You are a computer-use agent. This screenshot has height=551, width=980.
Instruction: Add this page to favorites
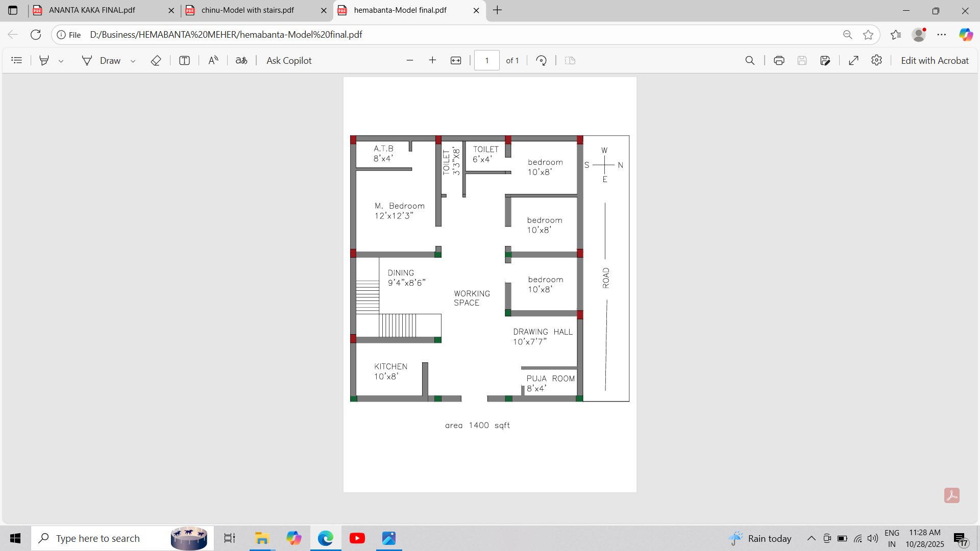click(868, 35)
